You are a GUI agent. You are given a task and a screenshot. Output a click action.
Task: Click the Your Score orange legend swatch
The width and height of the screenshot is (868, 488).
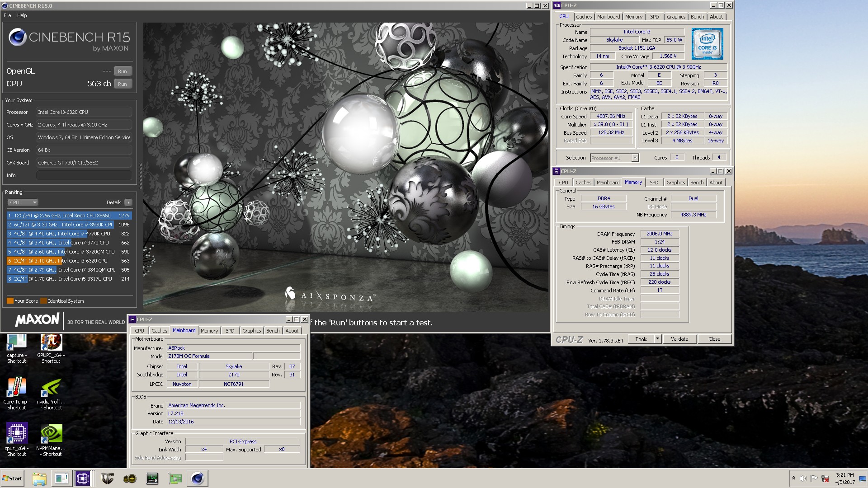(10, 301)
